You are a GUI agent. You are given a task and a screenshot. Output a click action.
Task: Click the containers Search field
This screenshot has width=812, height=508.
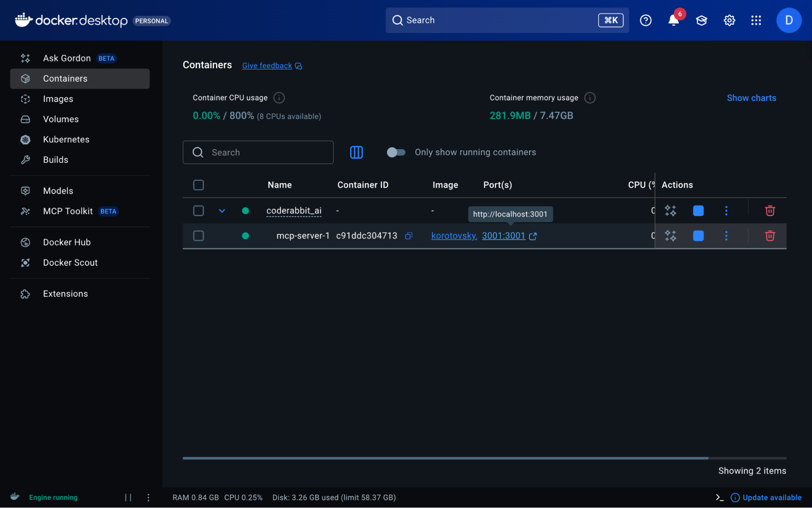(264, 152)
